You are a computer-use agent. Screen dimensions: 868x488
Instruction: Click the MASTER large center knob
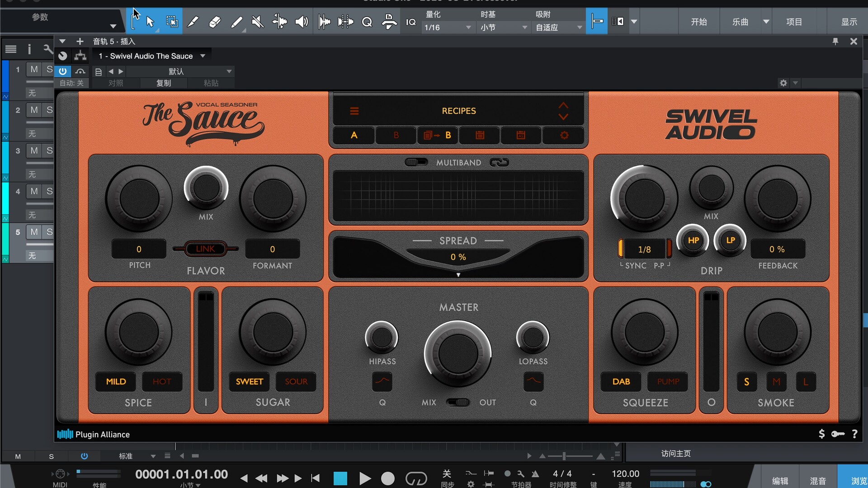coord(458,354)
